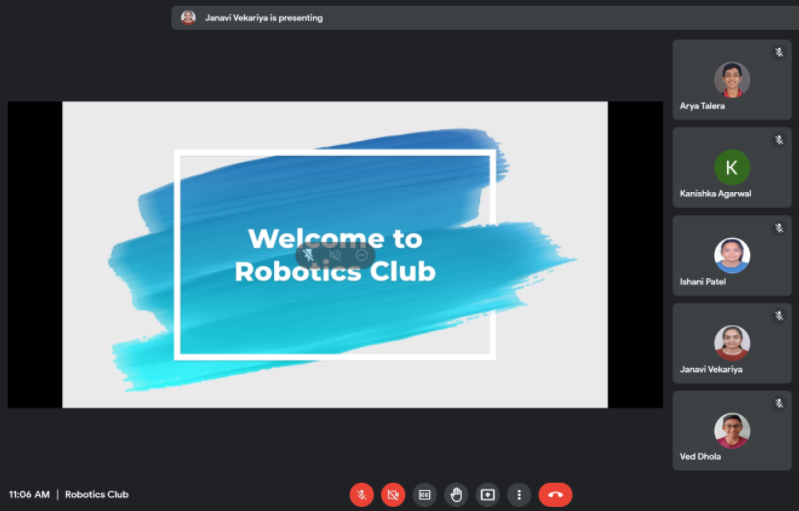
Task: Open the Present now screen share button
Action: point(488,495)
